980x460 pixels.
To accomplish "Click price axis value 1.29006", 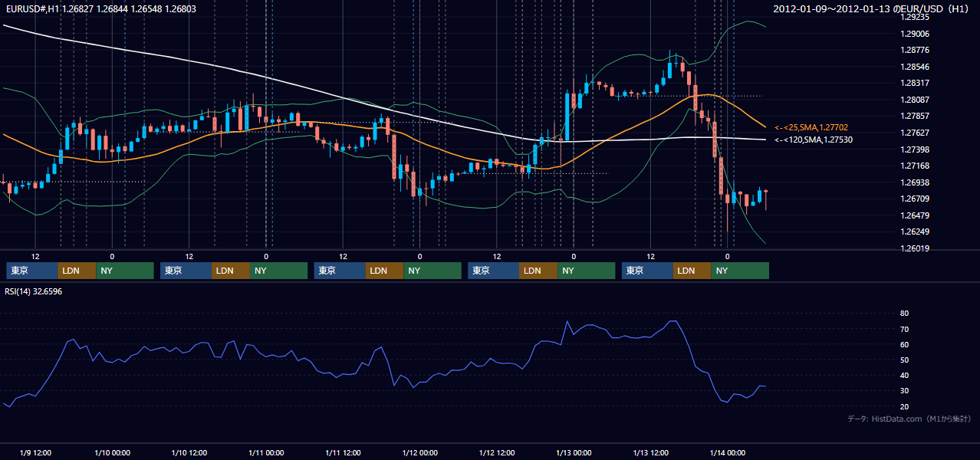I will 915,34.
